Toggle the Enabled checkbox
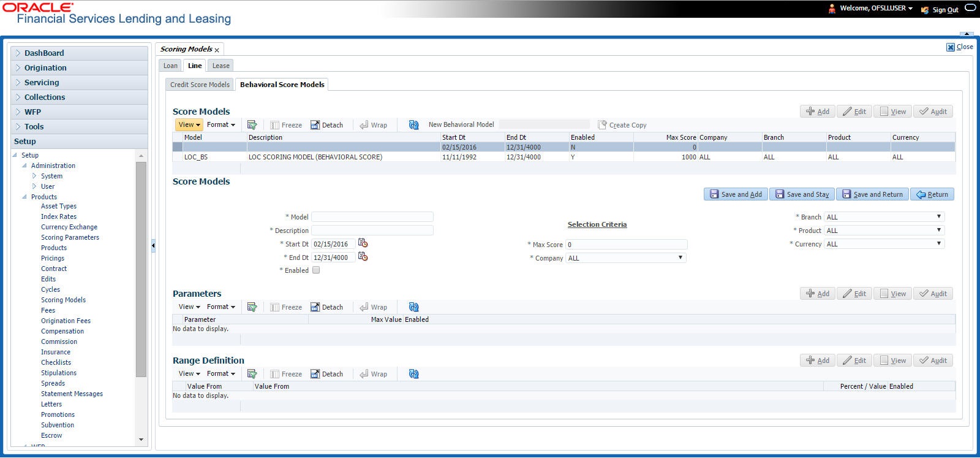Viewport: 980px width, 458px height. 316,270
